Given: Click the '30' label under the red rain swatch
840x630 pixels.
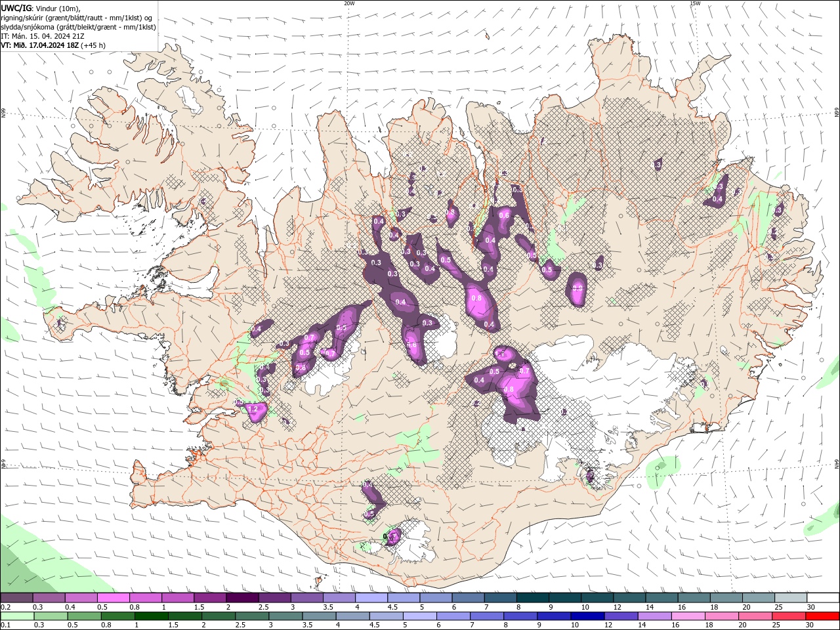Looking at the screenshot, I should [x=809, y=625].
